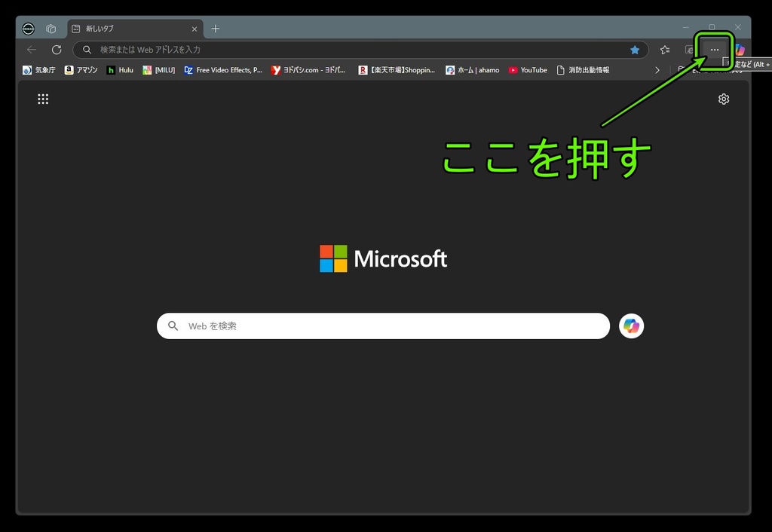Switch to the 新しいタブ tab
This screenshot has width=772, height=532.
[134, 29]
